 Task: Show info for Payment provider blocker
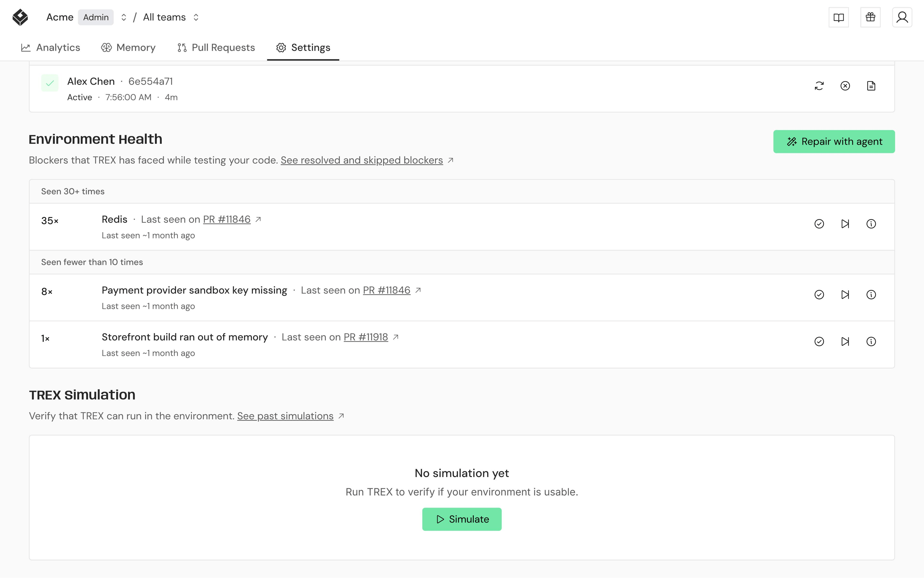871,295
